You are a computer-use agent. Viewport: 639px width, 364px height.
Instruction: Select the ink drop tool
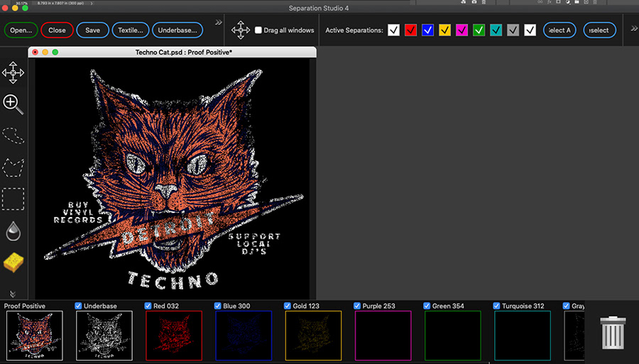point(13,231)
